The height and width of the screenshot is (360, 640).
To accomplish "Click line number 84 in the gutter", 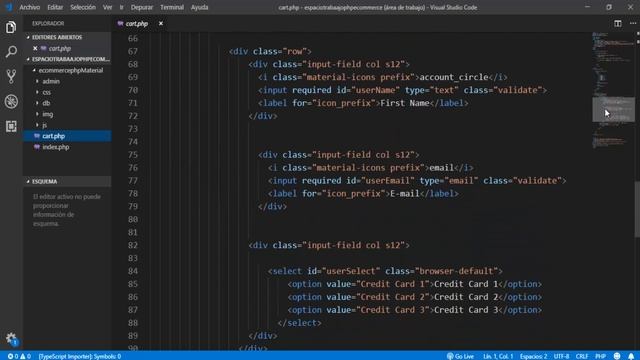I will tap(133, 271).
